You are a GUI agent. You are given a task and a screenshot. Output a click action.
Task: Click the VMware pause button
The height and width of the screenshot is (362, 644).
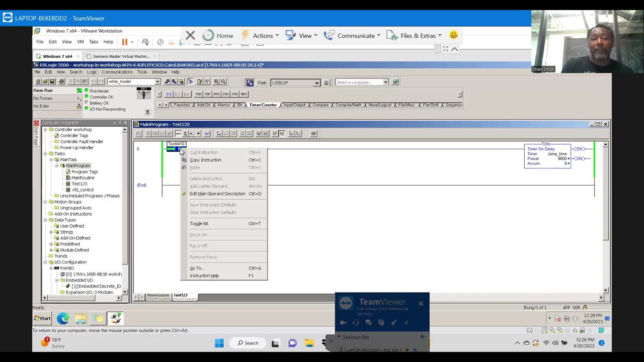point(124,42)
